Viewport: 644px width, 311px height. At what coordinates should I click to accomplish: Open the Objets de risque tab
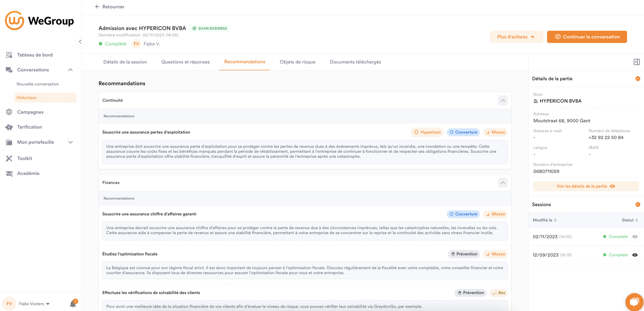(x=298, y=62)
